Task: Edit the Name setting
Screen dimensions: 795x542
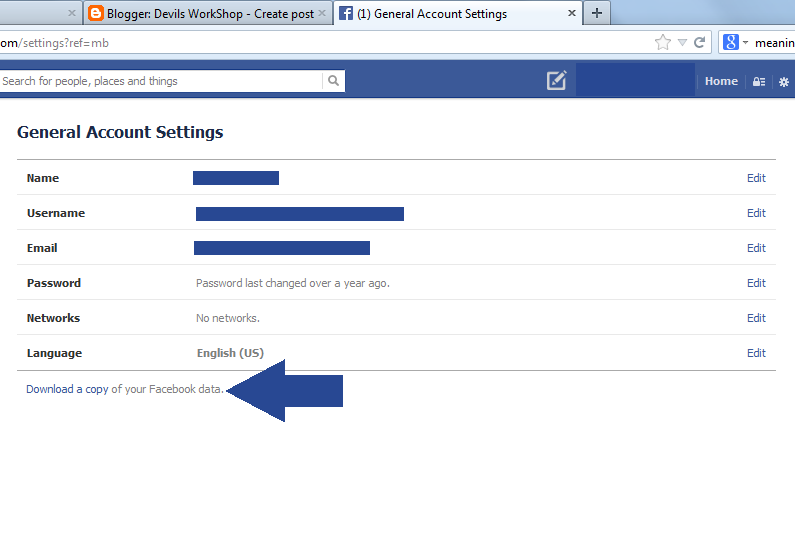Action: coord(756,178)
